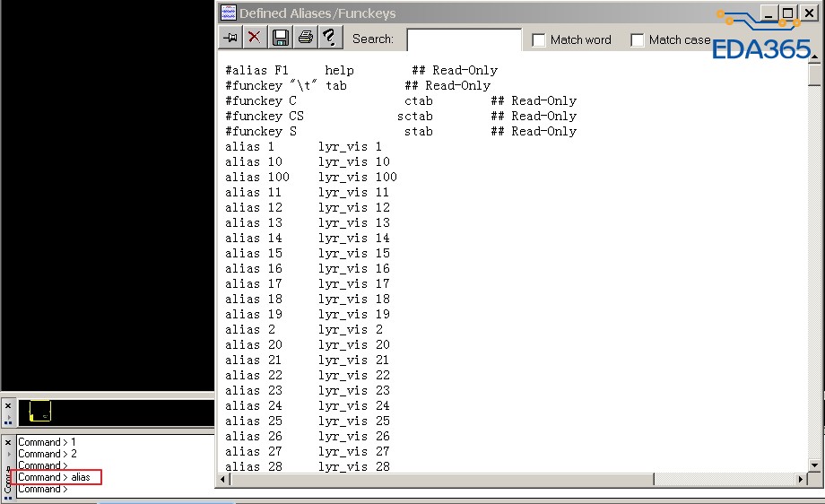Select the '#alias F1 help' line
The width and height of the screenshot is (825, 504).
[x=361, y=71]
